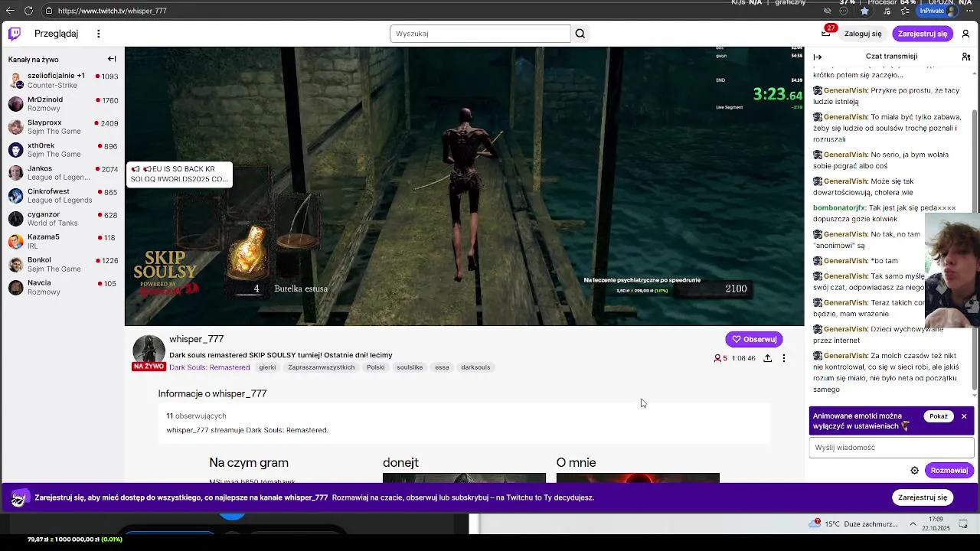Focus the Wyślij wiadomość chat input
The height and width of the screenshot is (551, 980).
coord(891,448)
